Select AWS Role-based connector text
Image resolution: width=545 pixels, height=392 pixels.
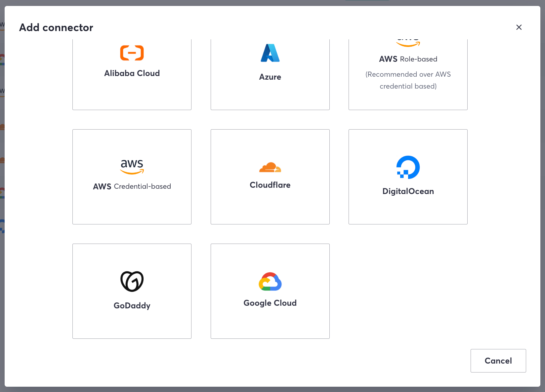(408, 59)
